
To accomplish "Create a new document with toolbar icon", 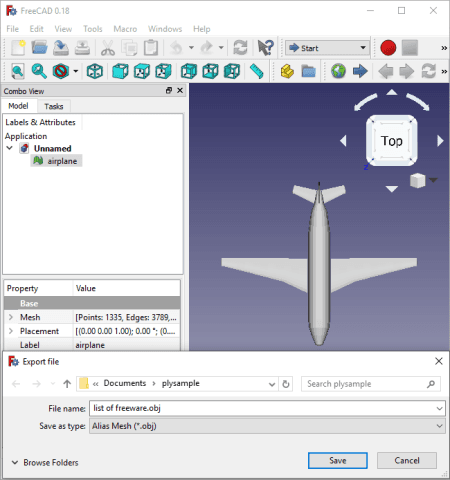I will [18, 48].
